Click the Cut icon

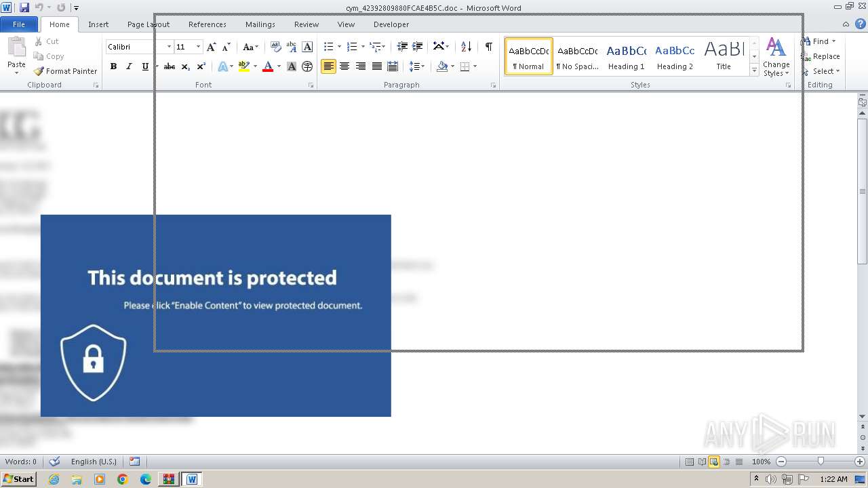point(39,41)
